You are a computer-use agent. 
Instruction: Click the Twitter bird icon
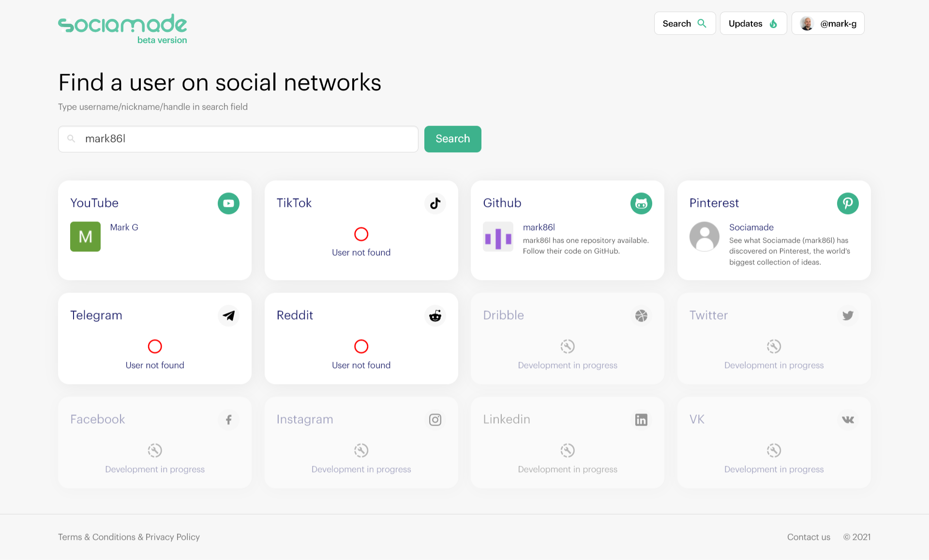coord(848,316)
